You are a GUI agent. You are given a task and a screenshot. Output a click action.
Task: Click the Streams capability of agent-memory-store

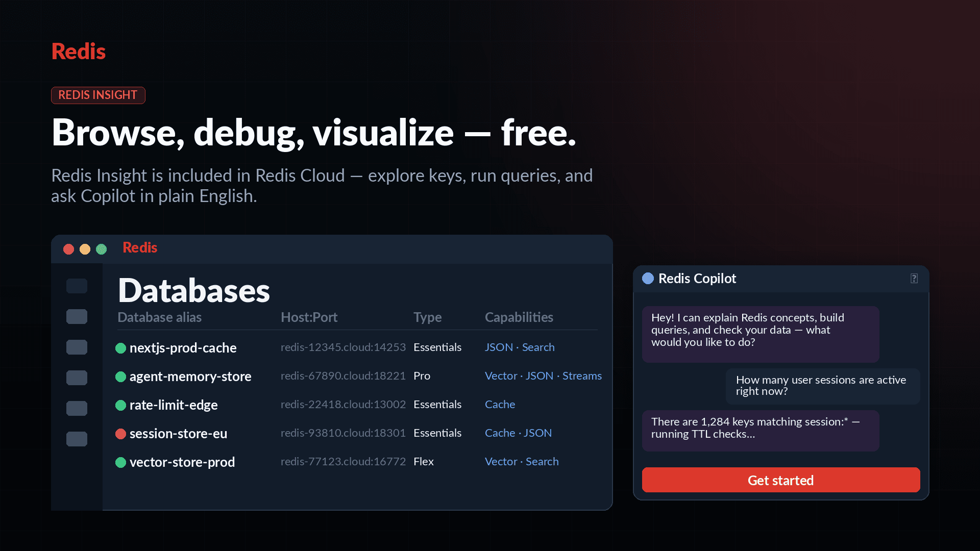[x=582, y=376]
